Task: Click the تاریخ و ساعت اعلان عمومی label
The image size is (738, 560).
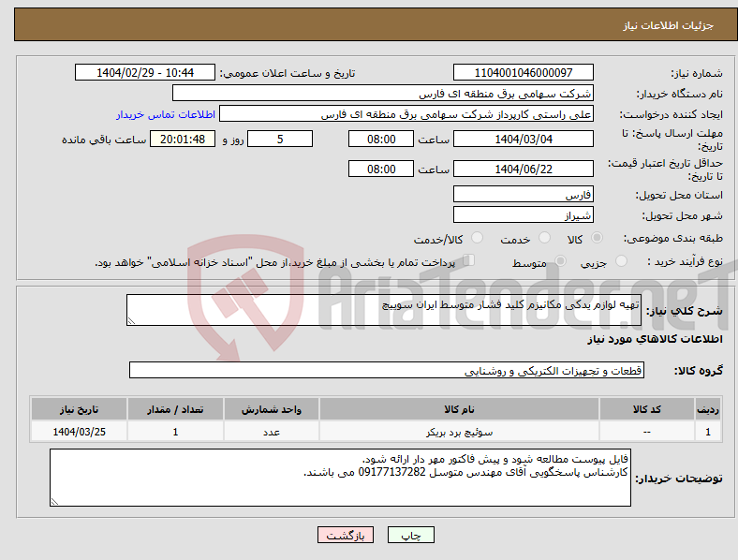Action: [x=288, y=73]
